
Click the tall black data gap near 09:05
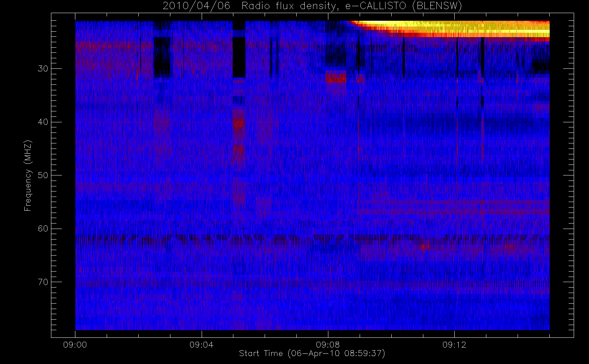[239, 57]
